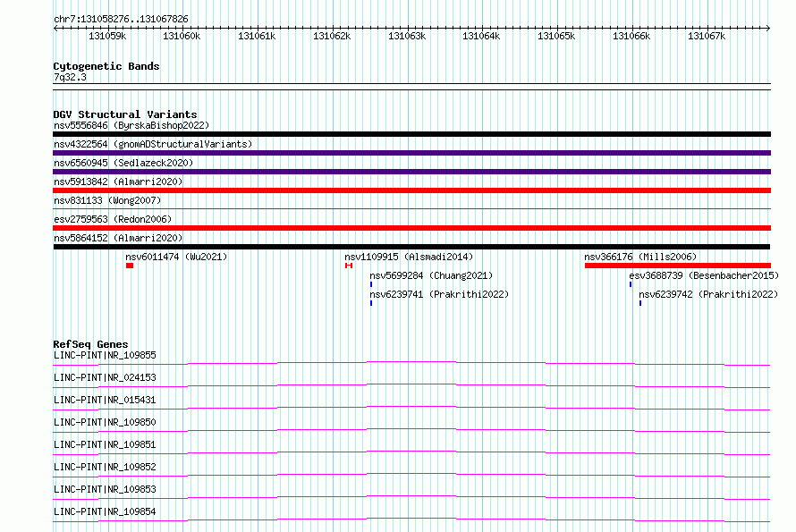Open the nsv366176 (Mills2006) label
This screenshot has width=796, height=532.
tap(640, 257)
